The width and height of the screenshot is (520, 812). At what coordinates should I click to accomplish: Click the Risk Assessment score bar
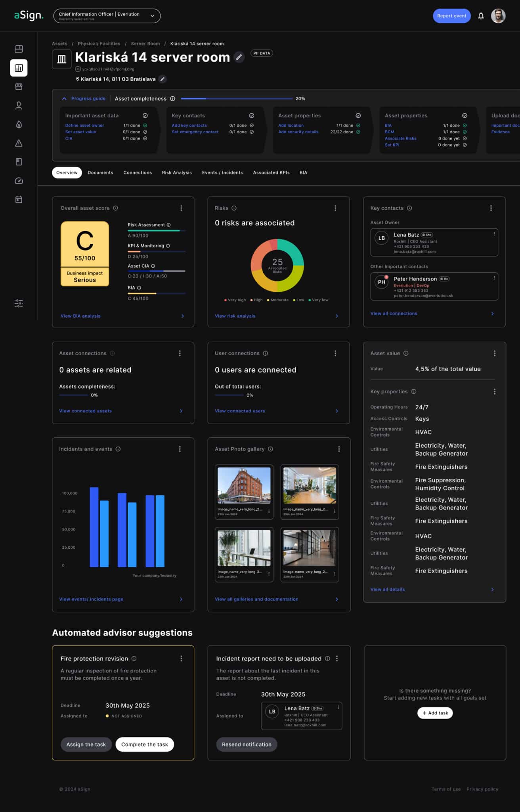tap(157, 230)
